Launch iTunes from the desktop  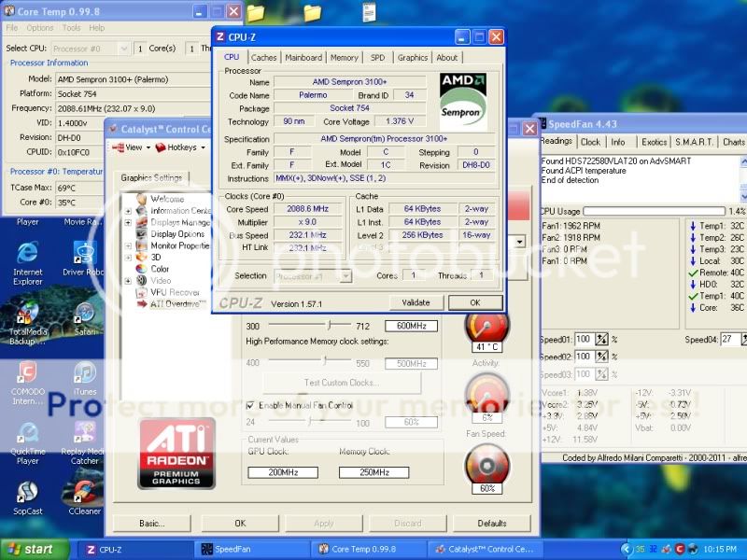85,373
